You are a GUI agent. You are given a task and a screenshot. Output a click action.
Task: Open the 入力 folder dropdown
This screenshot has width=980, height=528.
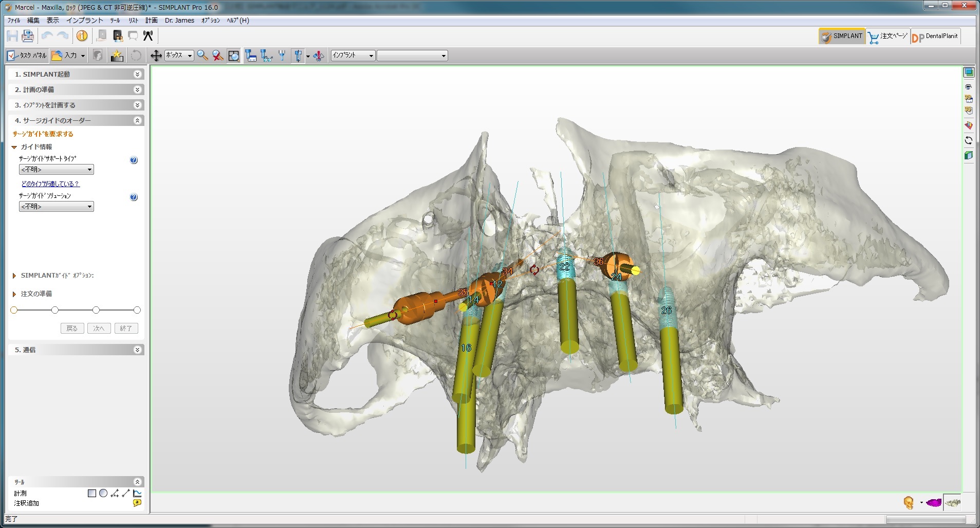click(x=68, y=56)
